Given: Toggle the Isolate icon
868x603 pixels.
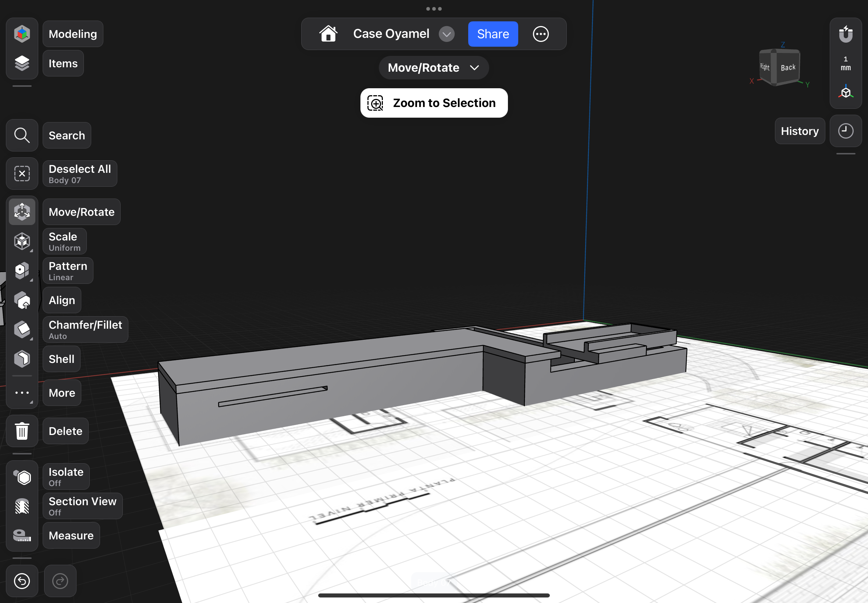Looking at the screenshot, I should pos(22,477).
